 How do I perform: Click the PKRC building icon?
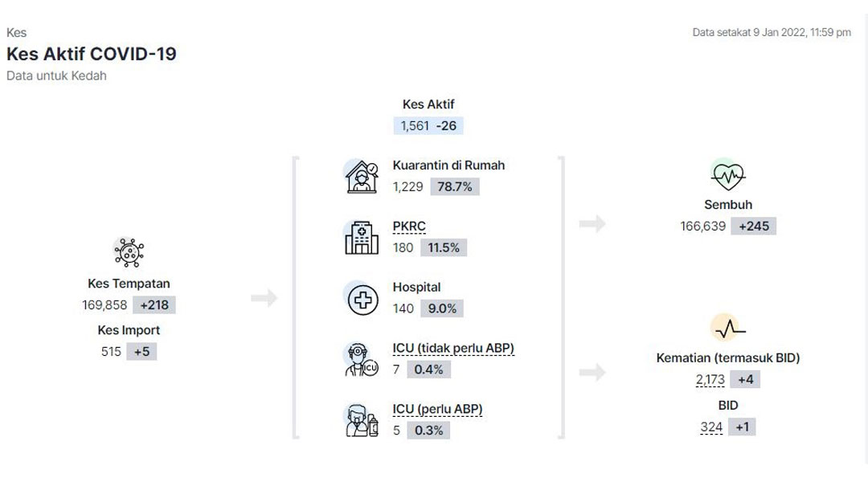click(x=361, y=237)
